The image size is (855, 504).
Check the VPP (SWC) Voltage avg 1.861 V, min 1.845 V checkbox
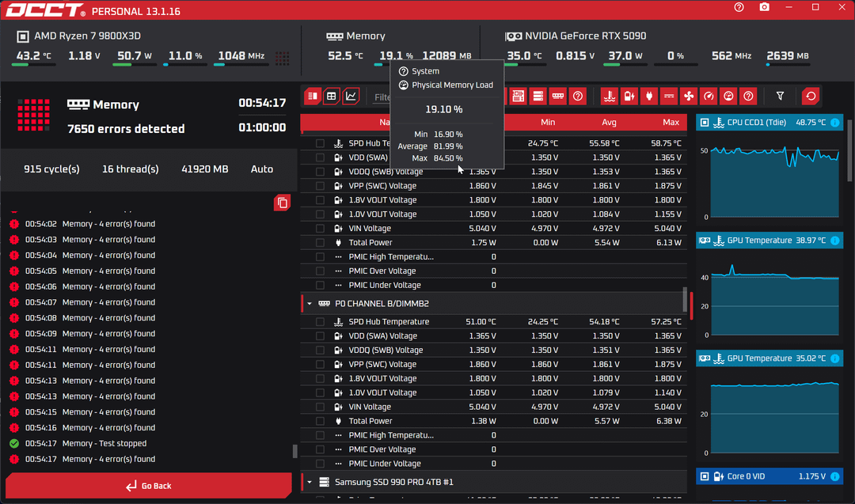[320, 186]
